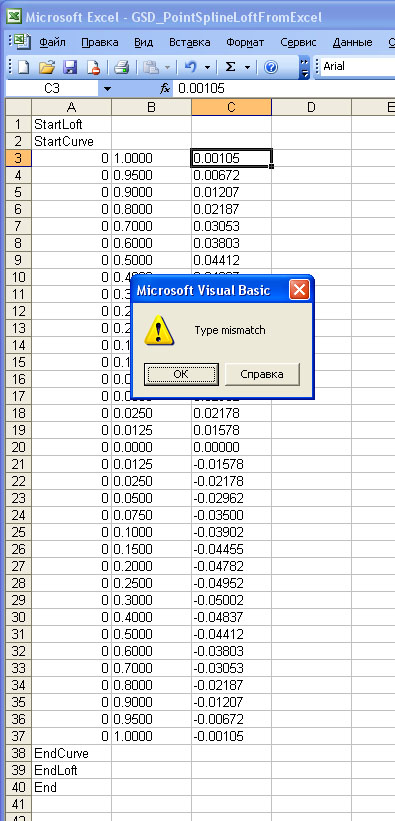Select cell with value 0.01578 in row 19

(x=232, y=430)
